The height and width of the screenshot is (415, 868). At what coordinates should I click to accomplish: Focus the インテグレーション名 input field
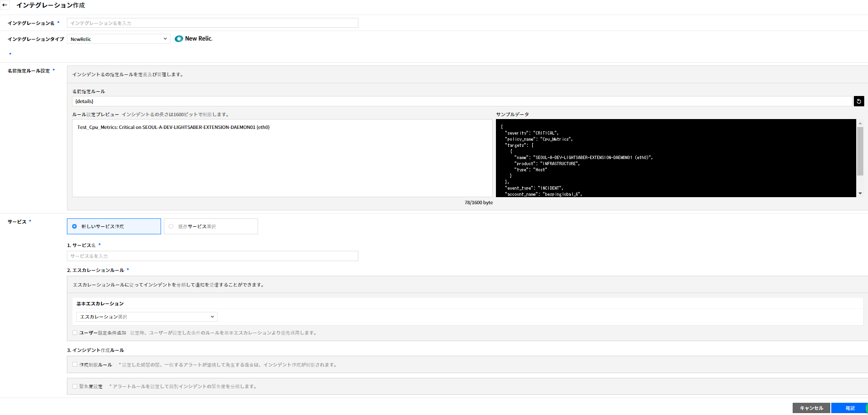[x=212, y=23]
